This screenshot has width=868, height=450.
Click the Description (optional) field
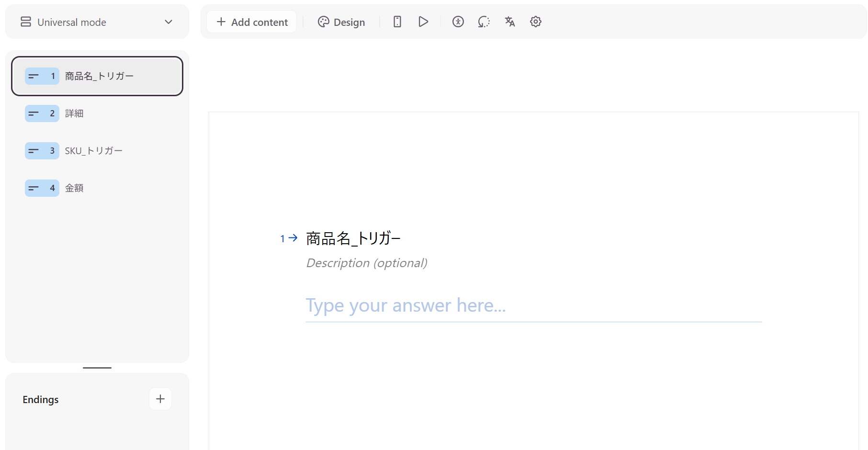pyautogui.click(x=366, y=263)
